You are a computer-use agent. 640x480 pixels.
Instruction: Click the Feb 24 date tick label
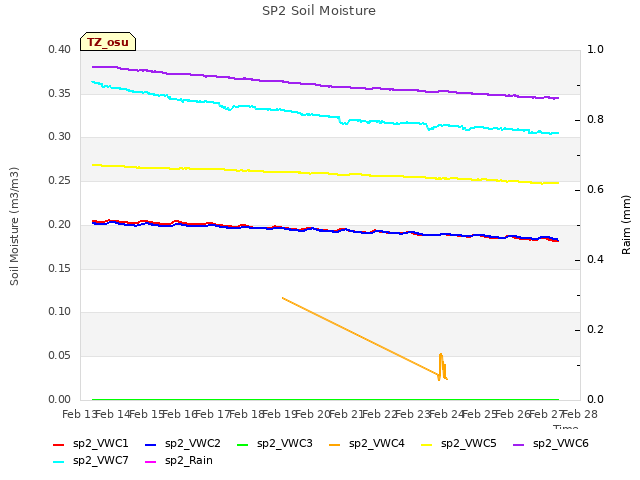pos(446,415)
